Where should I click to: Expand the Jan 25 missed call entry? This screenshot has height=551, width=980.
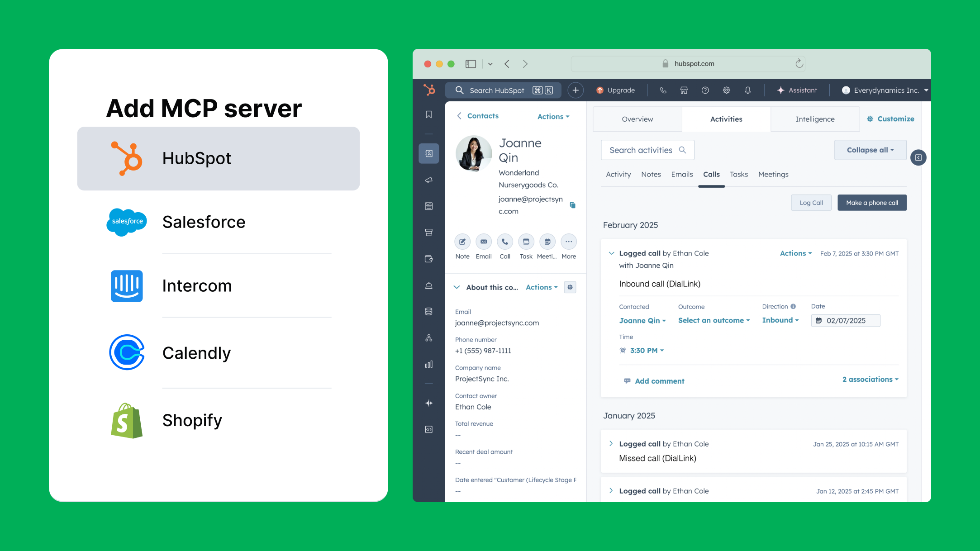pyautogui.click(x=611, y=444)
